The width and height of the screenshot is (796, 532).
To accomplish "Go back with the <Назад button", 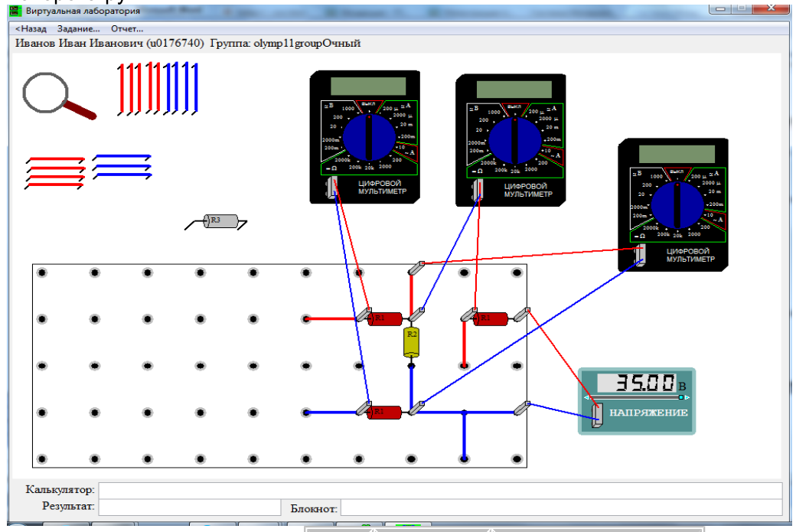I will click(31, 29).
